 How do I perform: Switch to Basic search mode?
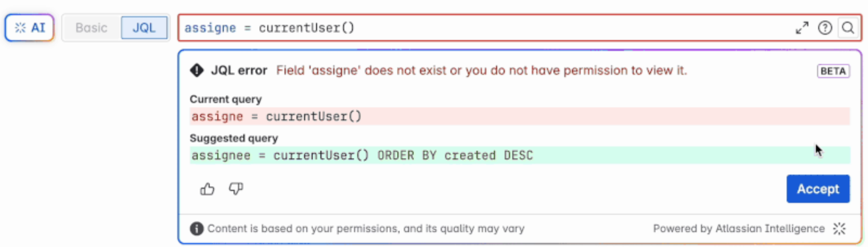91,28
